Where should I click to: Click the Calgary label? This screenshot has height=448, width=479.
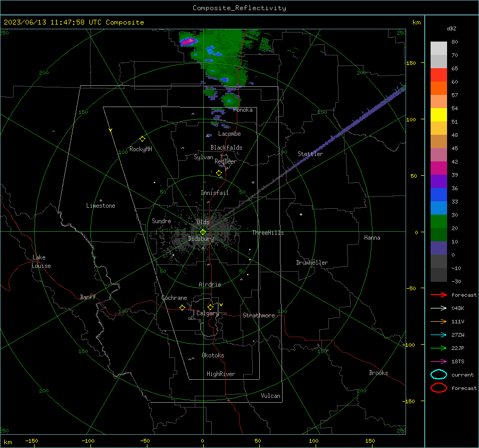pyautogui.click(x=208, y=313)
